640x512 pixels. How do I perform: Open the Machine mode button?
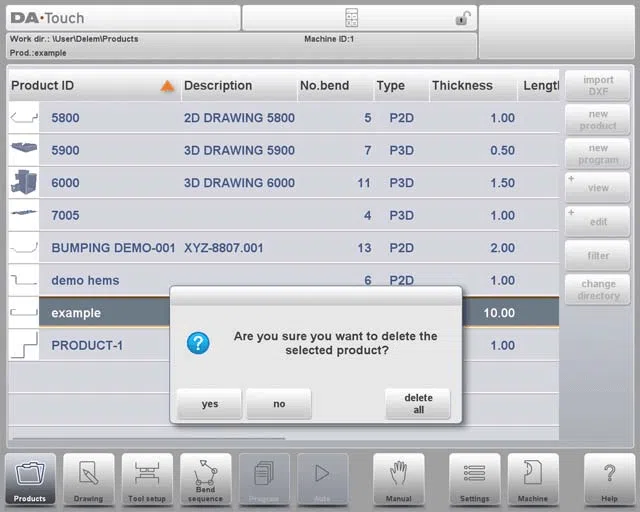click(533, 479)
